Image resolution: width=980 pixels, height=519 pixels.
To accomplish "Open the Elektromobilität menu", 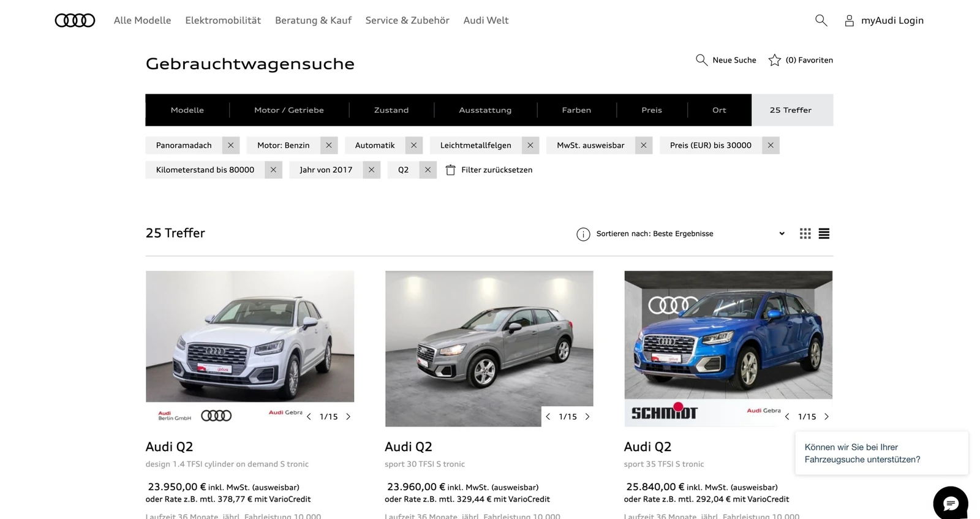I will tap(223, 20).
